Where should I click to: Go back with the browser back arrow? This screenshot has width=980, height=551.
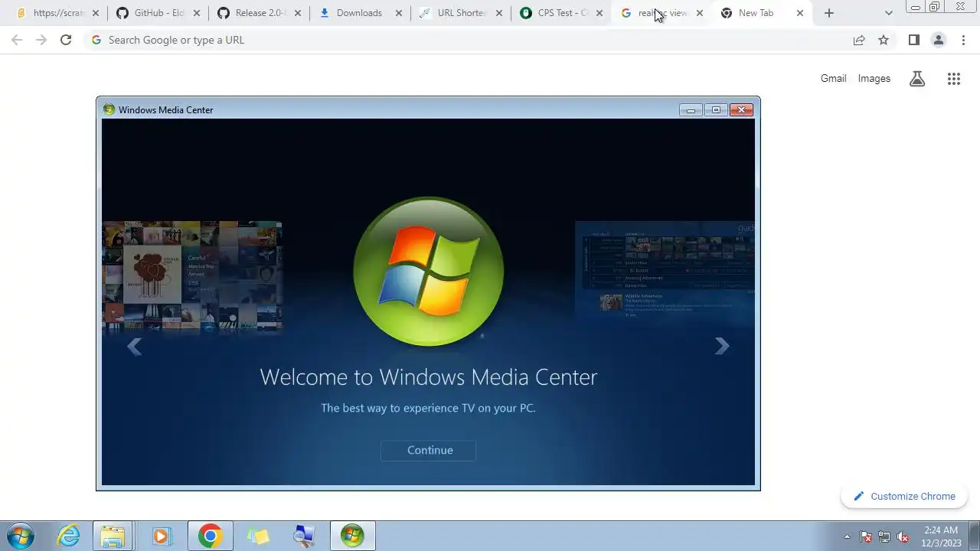click(x=17, y=40)
